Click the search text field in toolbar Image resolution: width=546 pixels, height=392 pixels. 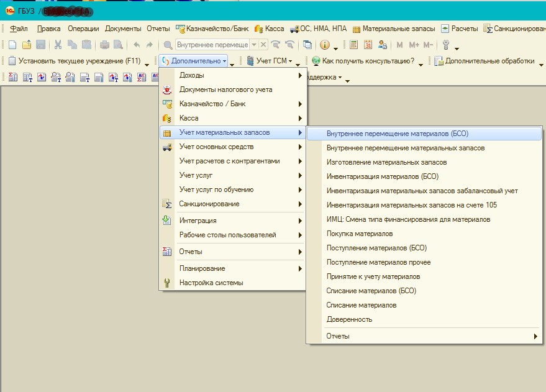pyautogui.click(x=212, y=45)
